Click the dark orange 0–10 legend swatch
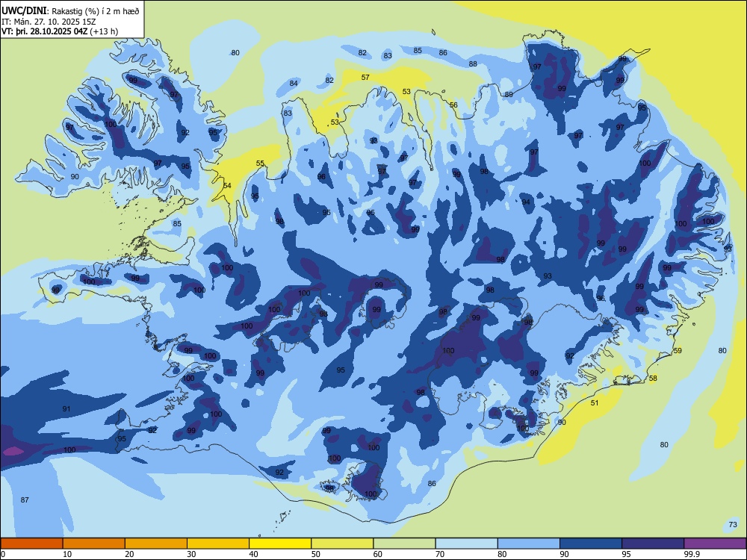 (x=31, y=544)
